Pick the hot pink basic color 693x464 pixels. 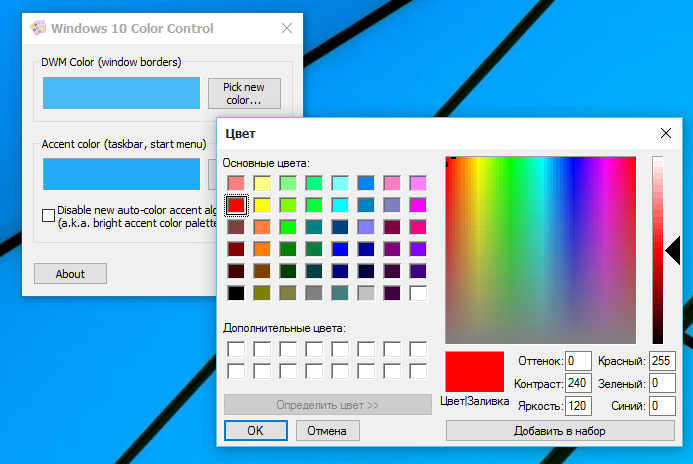click(418, 227)
